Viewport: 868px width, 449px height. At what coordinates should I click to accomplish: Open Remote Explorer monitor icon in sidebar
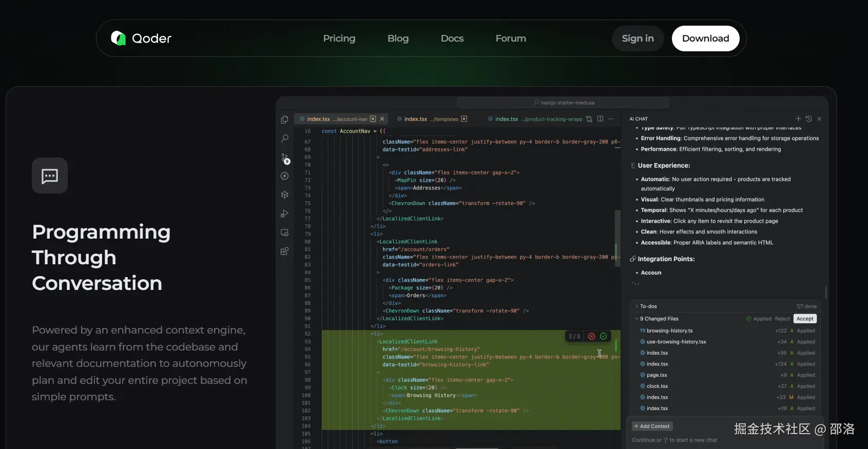(284, 232)
